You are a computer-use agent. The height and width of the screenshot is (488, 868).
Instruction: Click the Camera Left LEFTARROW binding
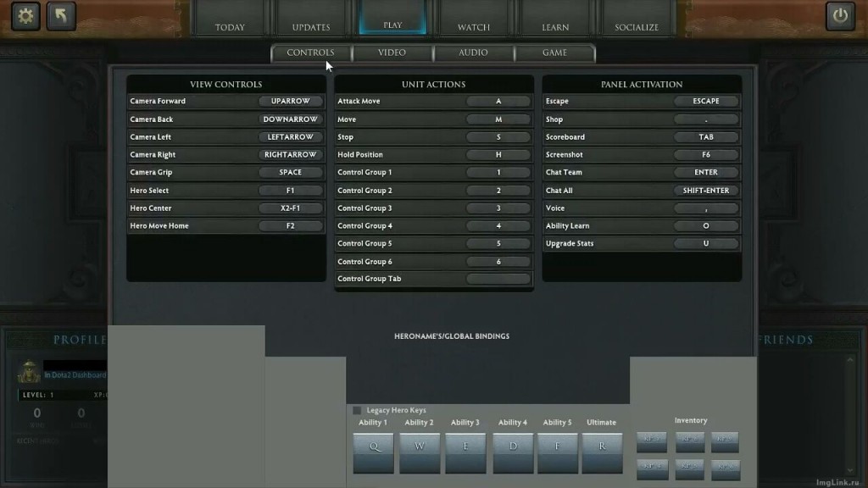[291, 137]
